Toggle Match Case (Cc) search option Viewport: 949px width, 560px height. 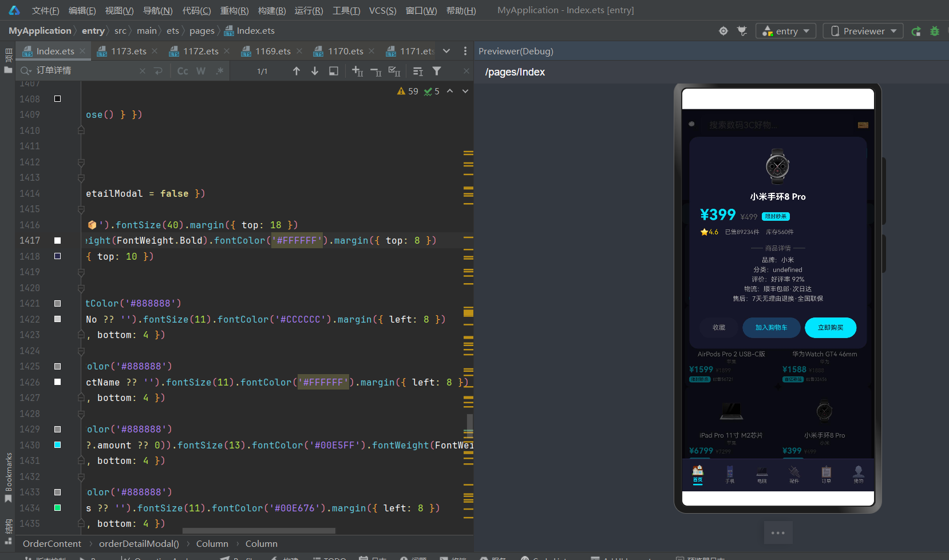point(183,71)
